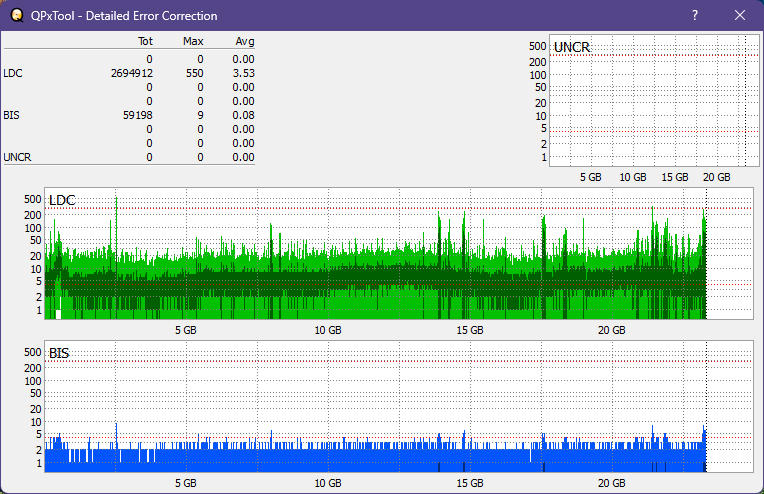
Task: Open the help question mark button
Action: [x=695, y=15]
